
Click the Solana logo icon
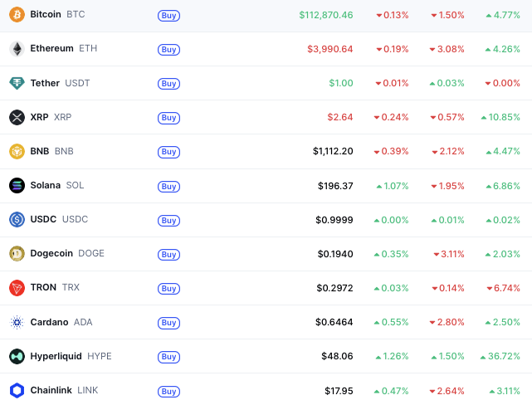click(x=17, y=185)
